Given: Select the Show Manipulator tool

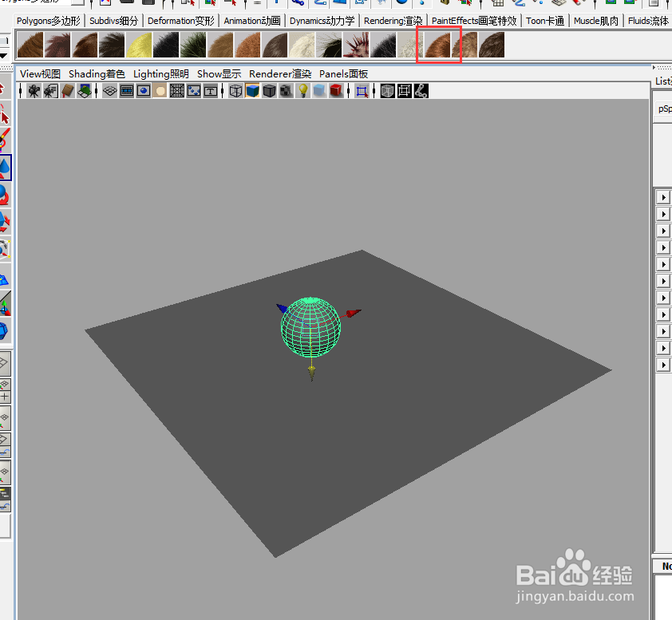Looking at the screenshot, I should (x=5, y=303).
